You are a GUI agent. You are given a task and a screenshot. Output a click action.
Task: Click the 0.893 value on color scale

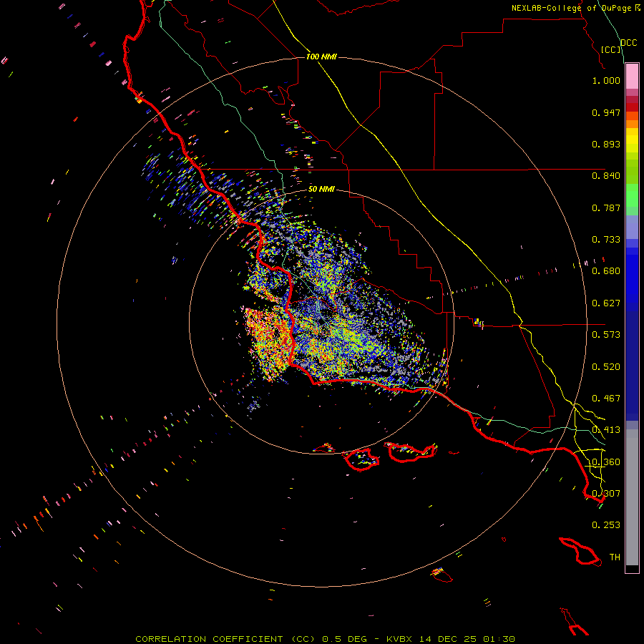point(606,144)
